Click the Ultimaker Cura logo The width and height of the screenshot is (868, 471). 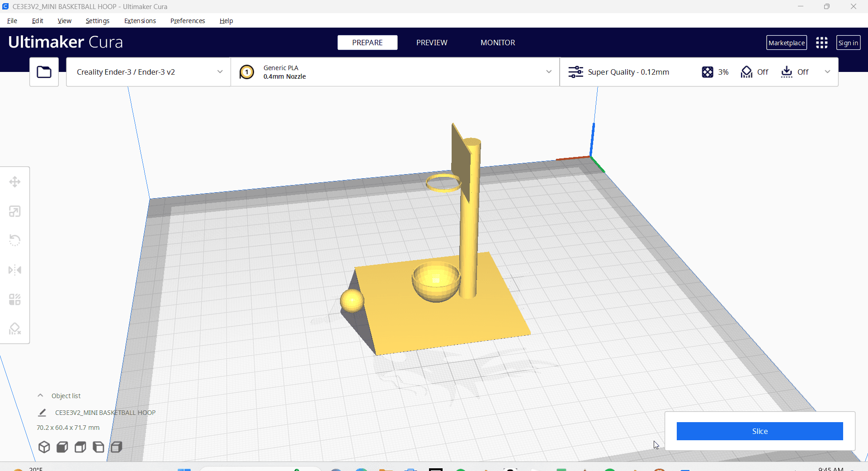point(66,42)
